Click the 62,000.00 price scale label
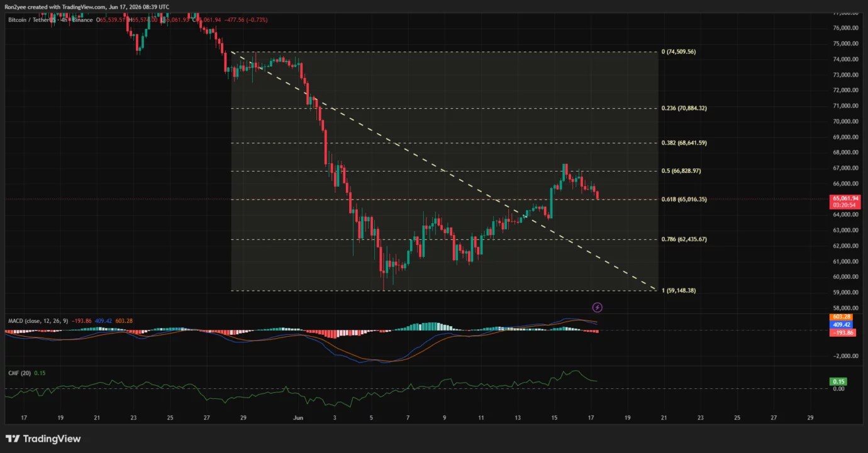 point(845,246)
